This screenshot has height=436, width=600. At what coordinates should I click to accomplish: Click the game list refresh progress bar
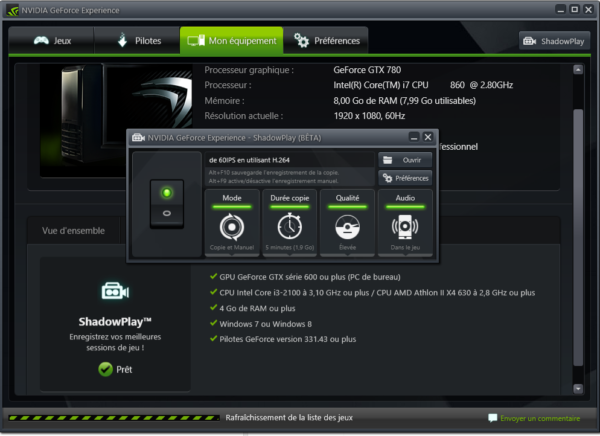click(x=114, y=418)
